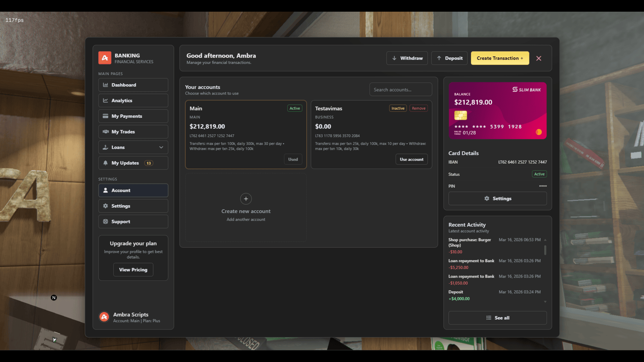
Task: Click the Create Transaction button
Action: coord(500,58)
